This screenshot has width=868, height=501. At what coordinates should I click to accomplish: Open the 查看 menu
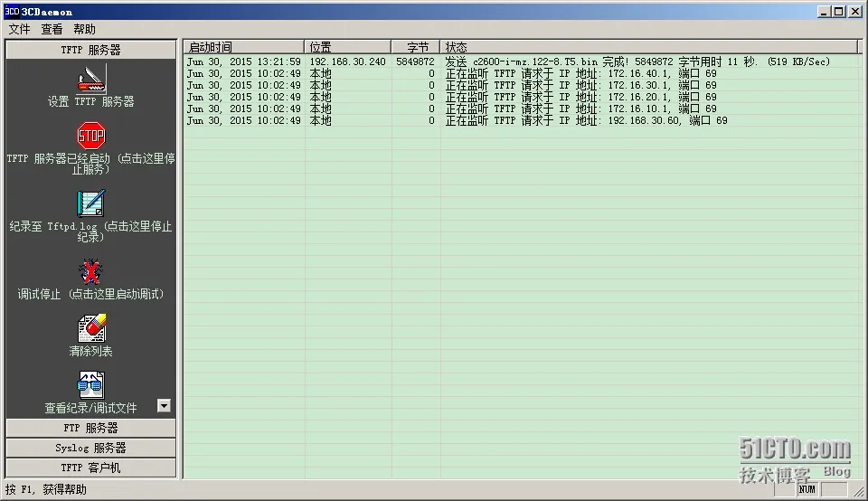click(x=52, y=29)
